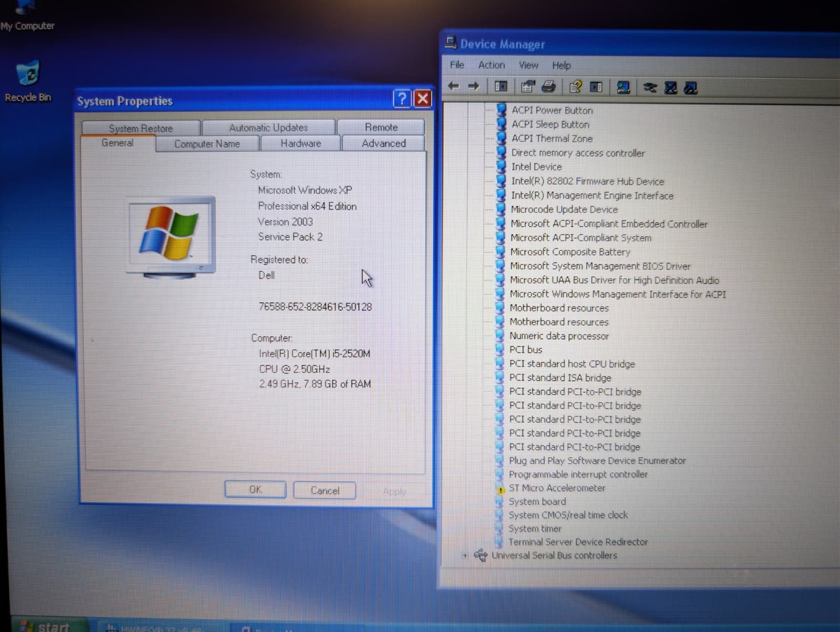
Task: Click the Update Driver toolbar icon
Action: pos(650,88)
